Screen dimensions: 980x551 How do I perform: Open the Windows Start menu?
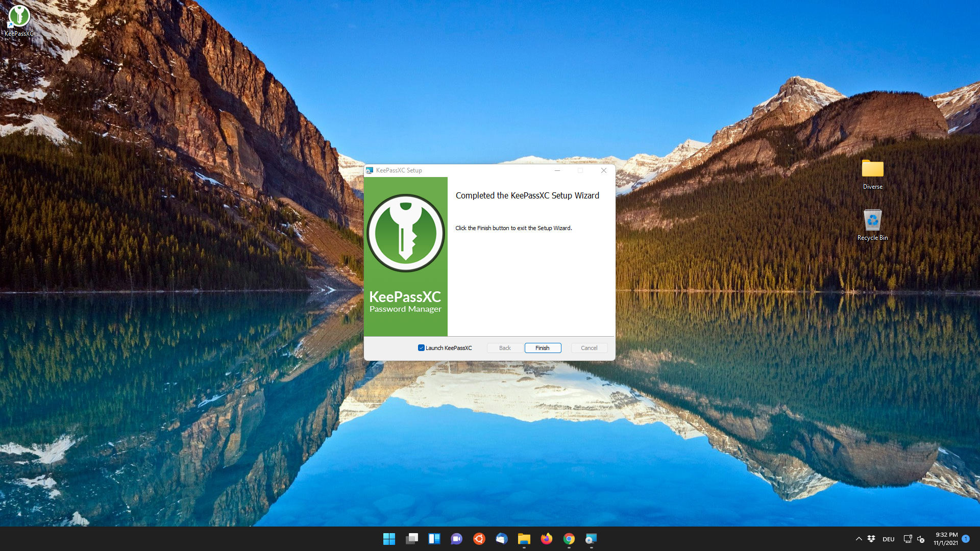pos(389,539)
